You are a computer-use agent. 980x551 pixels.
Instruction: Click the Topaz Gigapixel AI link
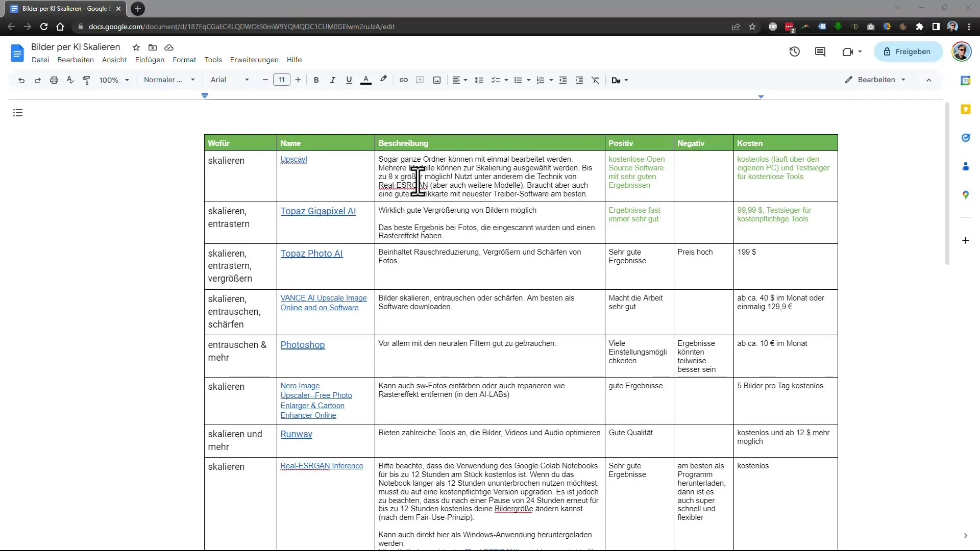pyautogui.click(x=318, y=211)
